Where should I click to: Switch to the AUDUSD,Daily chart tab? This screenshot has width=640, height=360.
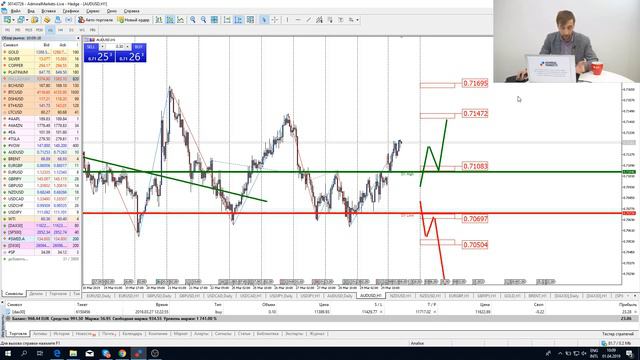pyautogui.click(x=340, y=296)
